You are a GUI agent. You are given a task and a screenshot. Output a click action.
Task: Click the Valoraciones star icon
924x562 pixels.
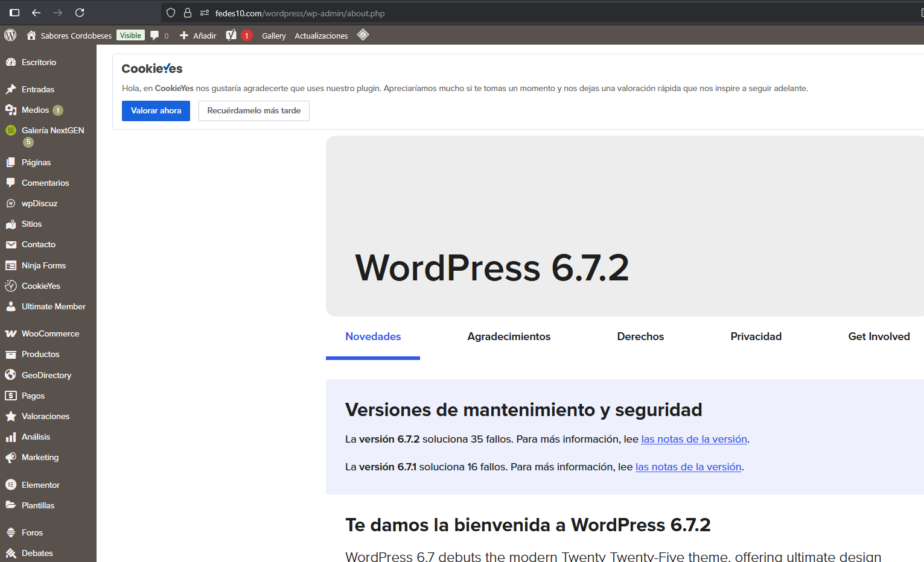point(11,416)
